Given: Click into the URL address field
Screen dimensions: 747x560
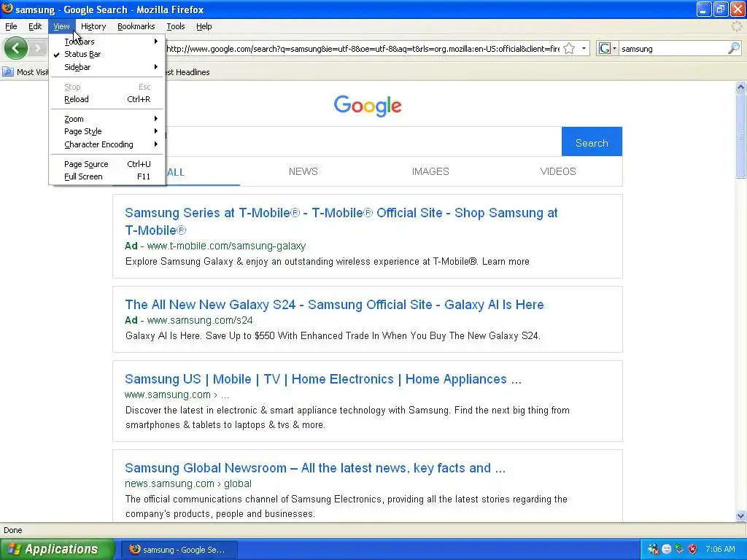Looking at the screenshot, I should coord(363,49).
